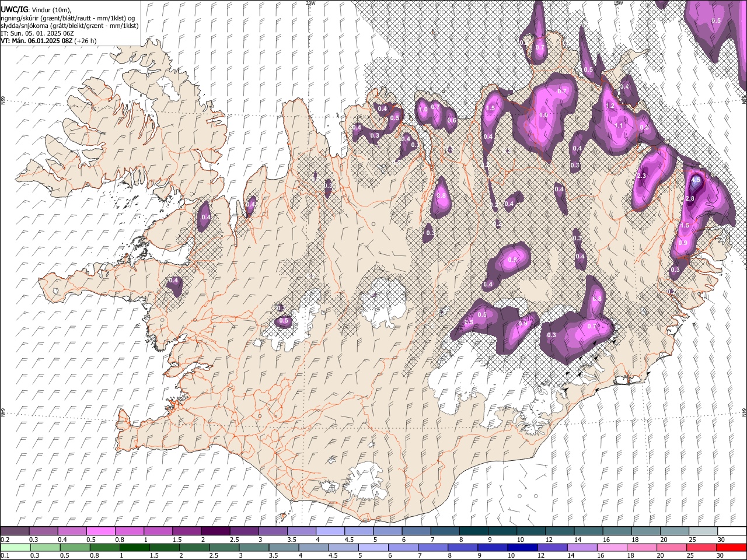Screen dimensions: 747x560
Task: Select the white swatch labelled 30 on top legend row
Action: pos(732,531)
